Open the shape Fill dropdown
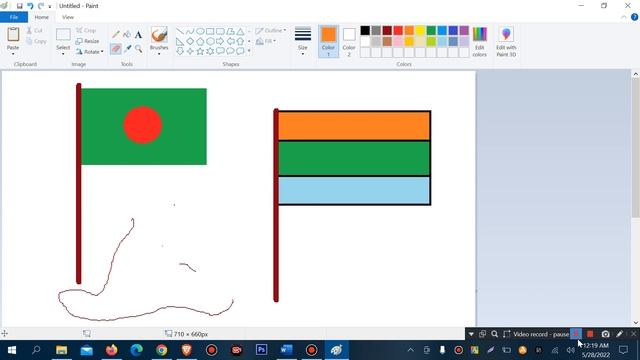The width and height of the screenshot is (640, 360). (x=266, y=41)
